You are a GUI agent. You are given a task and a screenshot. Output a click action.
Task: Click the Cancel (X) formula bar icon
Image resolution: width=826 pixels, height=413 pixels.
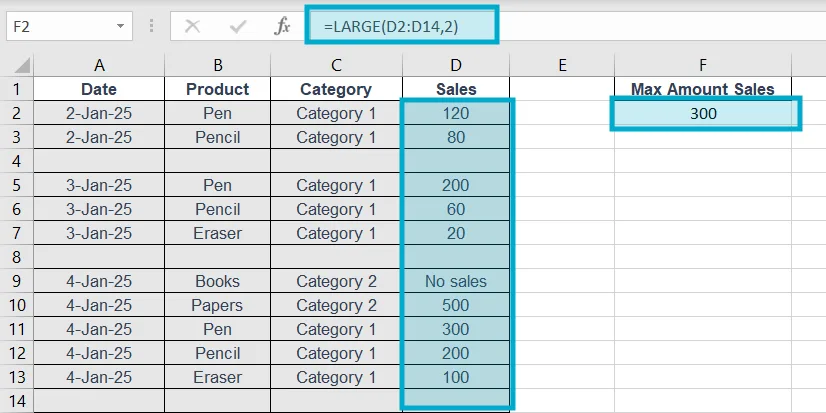[192, 26]
